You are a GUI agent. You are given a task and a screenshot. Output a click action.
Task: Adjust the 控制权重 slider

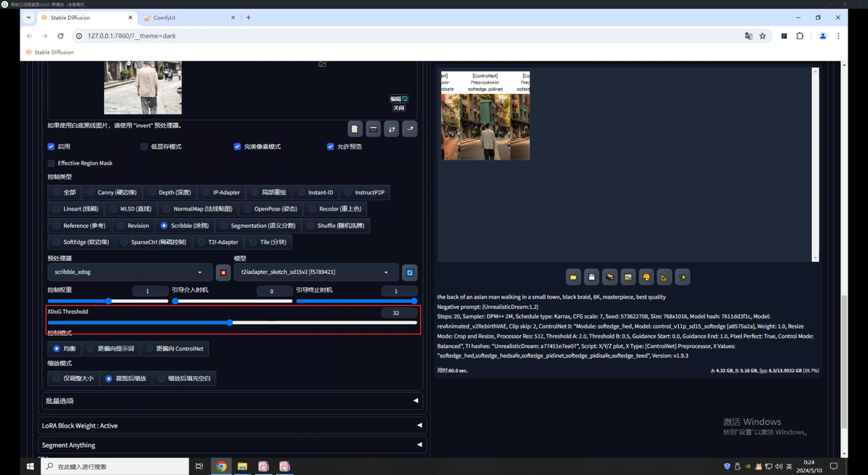108,301
